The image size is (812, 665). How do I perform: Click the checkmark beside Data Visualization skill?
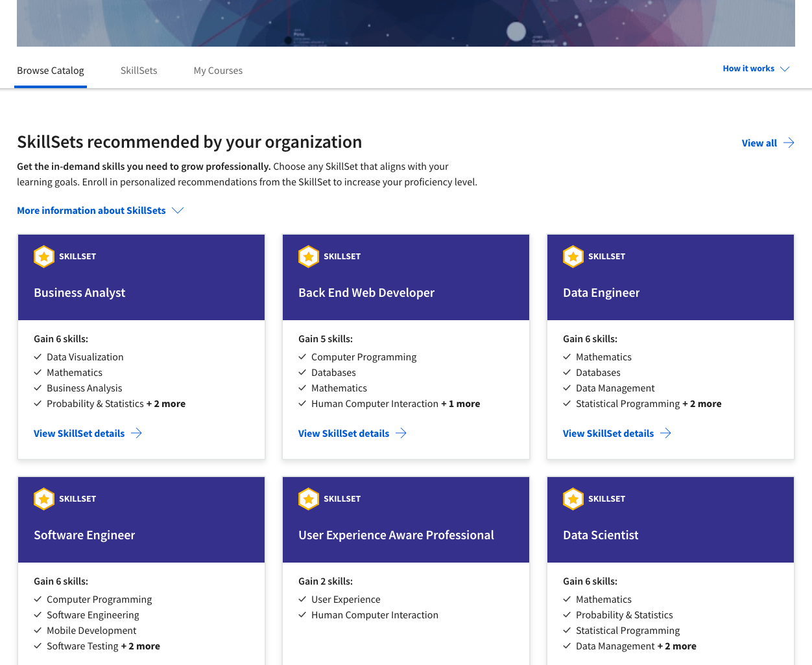coord(37,356)
